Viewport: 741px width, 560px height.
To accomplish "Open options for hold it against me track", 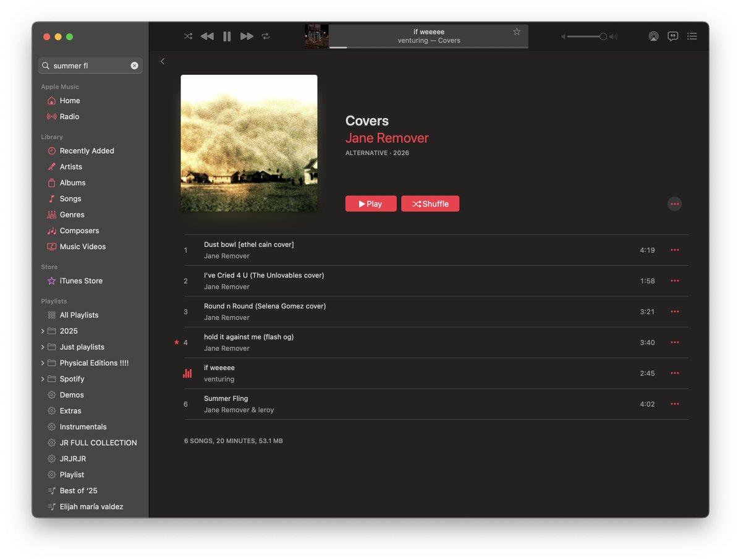I will coord(675,342).
